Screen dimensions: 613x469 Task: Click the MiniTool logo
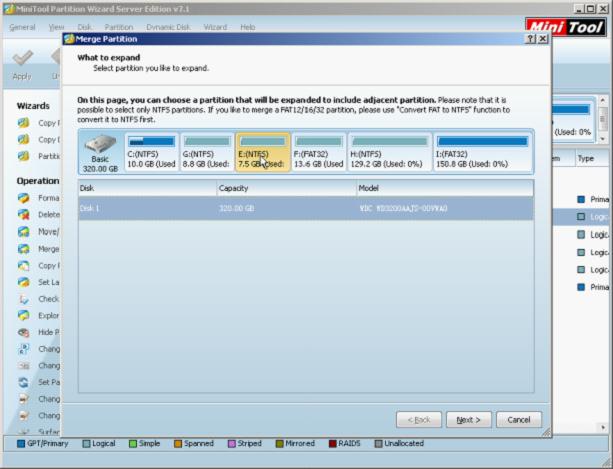click(x=566, y=27)
